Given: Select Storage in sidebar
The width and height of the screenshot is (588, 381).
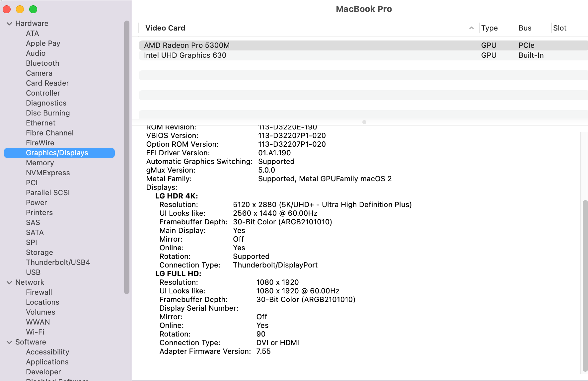Looking at the screenshot, I should (39, 253).
